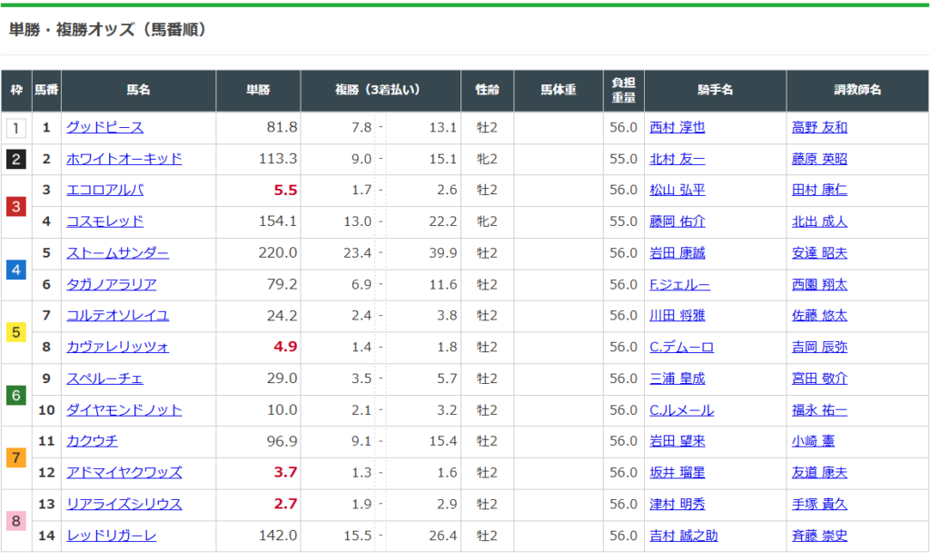Open horse page for カヴァレリッツォ
This screenshot has height=560, width=930.
pos(117,348)
